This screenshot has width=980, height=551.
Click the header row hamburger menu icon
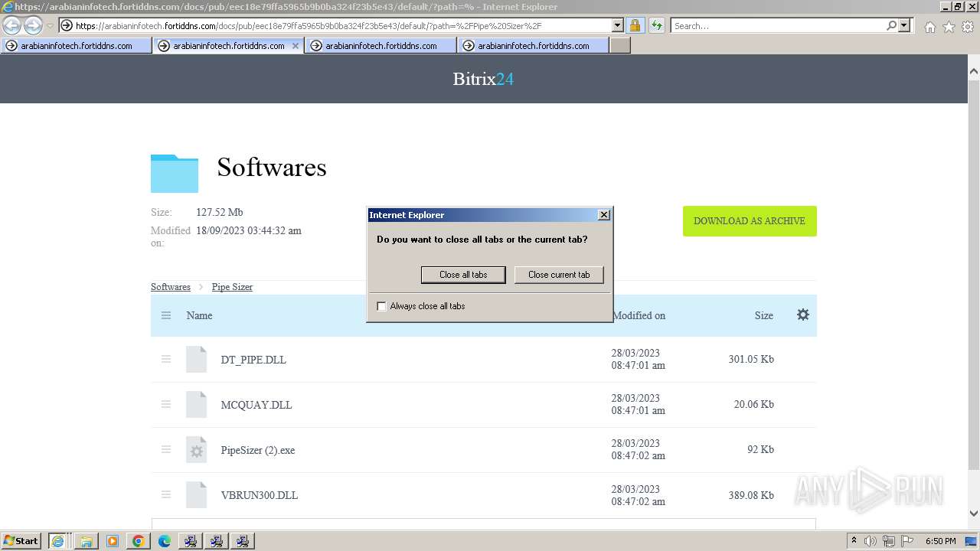[x=166, y=315]
